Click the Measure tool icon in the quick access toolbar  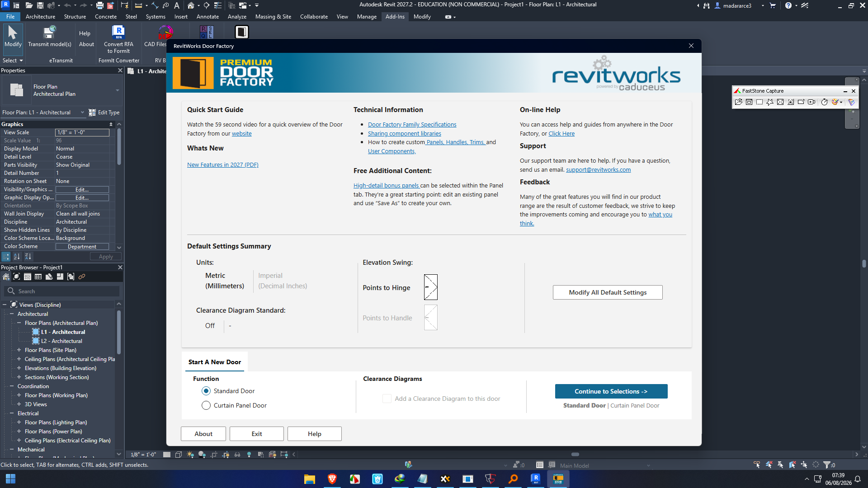pyautogui.click(x=139, y=5)
